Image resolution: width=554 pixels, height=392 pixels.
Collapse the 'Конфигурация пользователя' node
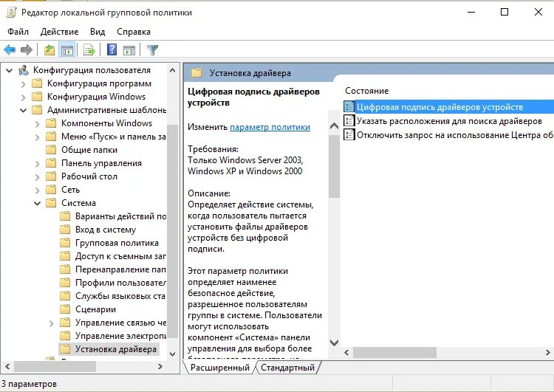(x=10, y=71)
